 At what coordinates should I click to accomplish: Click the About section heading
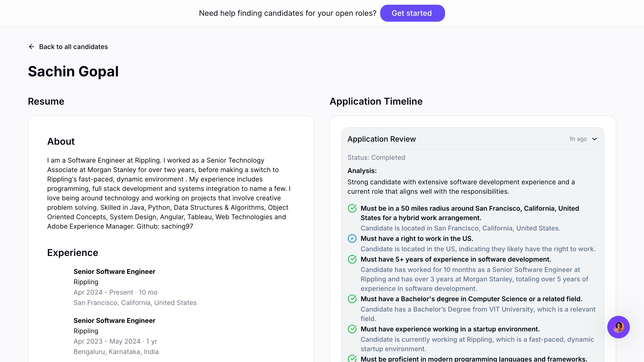61,141
